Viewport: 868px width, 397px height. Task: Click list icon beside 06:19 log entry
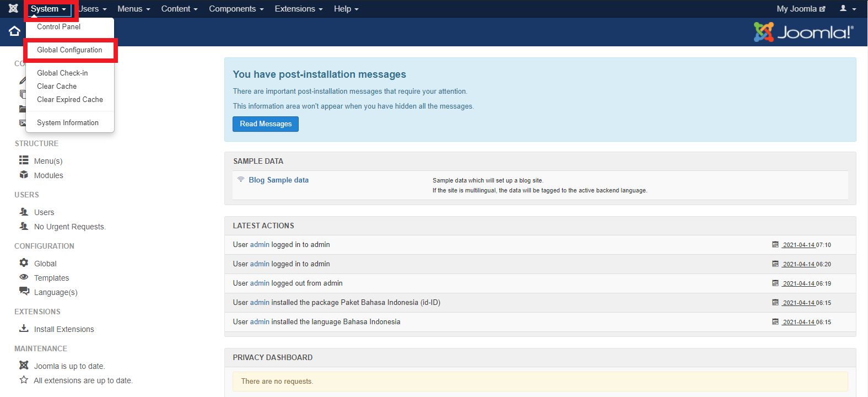pos(775,283)
